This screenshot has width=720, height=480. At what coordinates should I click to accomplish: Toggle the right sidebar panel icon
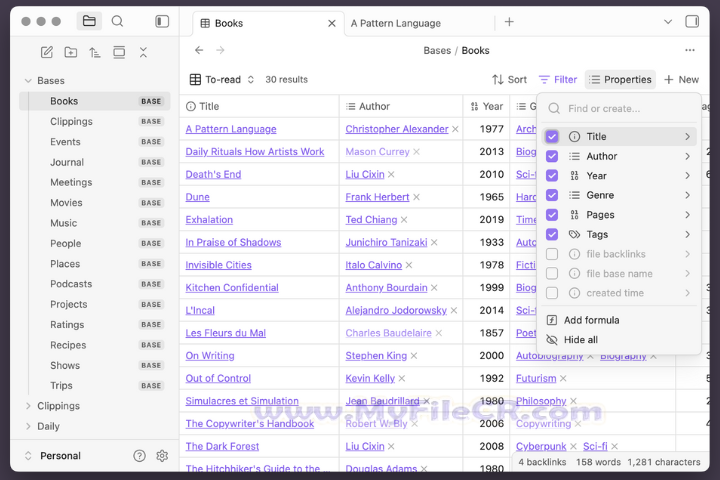(x=692, y=22)
